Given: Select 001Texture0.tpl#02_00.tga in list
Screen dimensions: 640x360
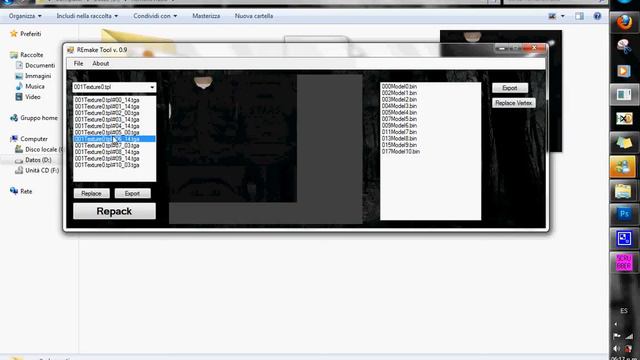Looking at the screenshot, I should tap(107, 113).
